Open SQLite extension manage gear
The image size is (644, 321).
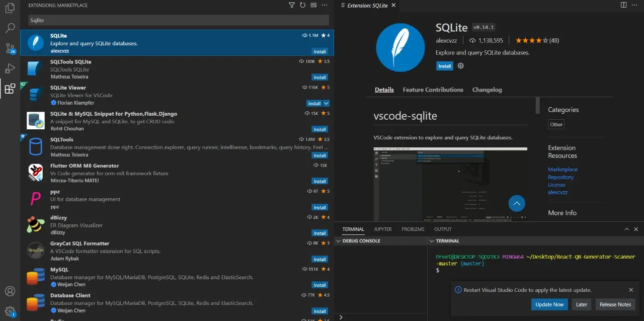coord(460,66)
